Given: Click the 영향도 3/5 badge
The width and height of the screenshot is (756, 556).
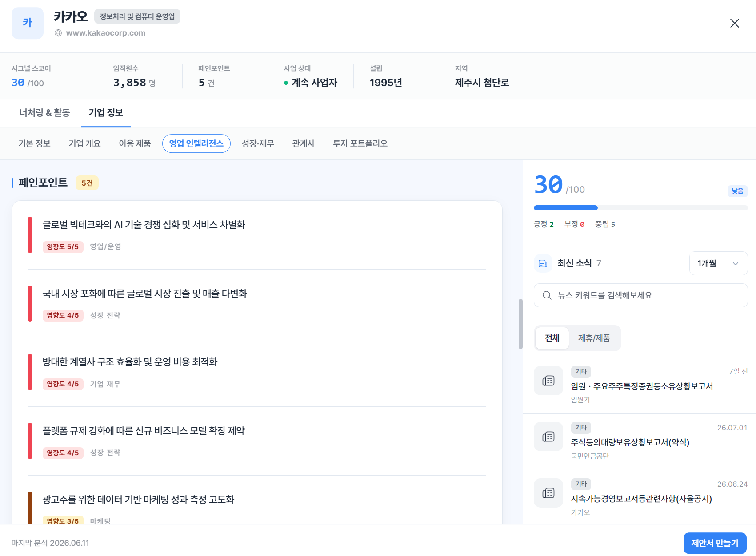Looking at the screenshot, I should [63, 521].
